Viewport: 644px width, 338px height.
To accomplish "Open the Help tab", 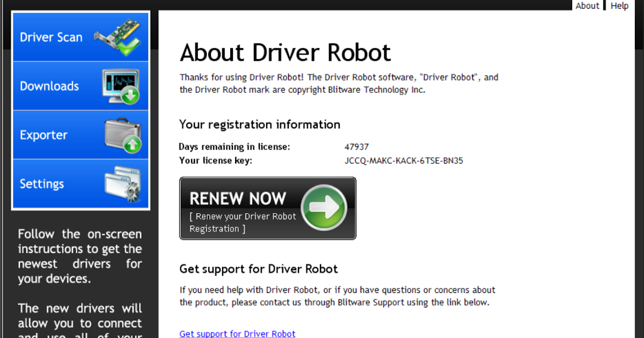I will tap(619, 5).
